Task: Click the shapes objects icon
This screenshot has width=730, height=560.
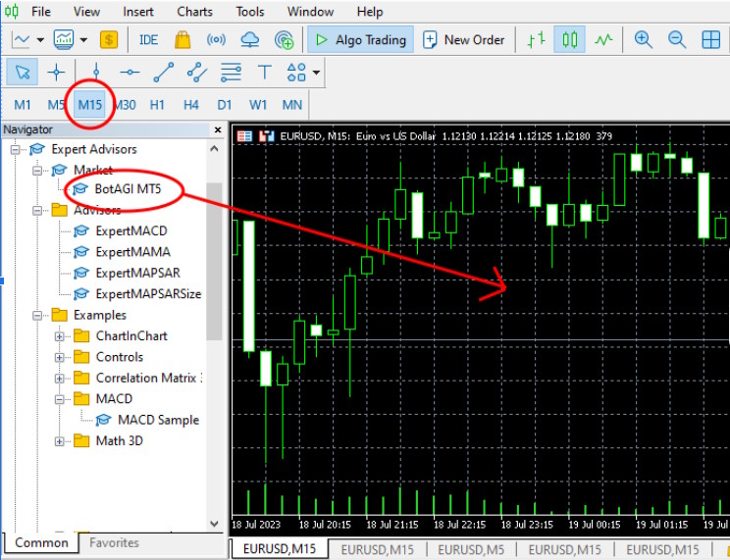Action: pyautogui.click(x=296, y=73)
